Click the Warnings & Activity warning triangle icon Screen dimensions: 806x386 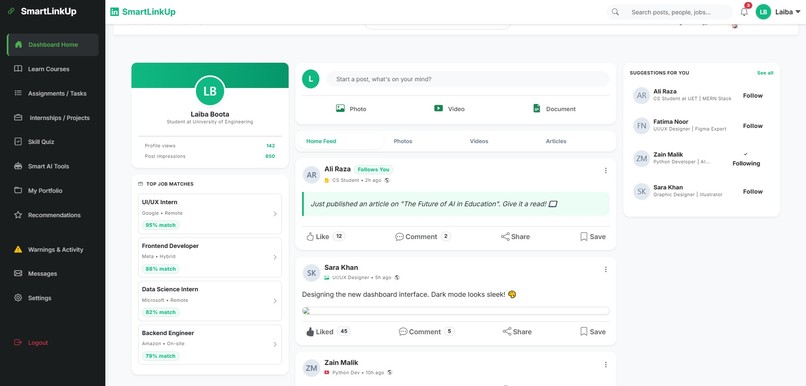point(18,249)
